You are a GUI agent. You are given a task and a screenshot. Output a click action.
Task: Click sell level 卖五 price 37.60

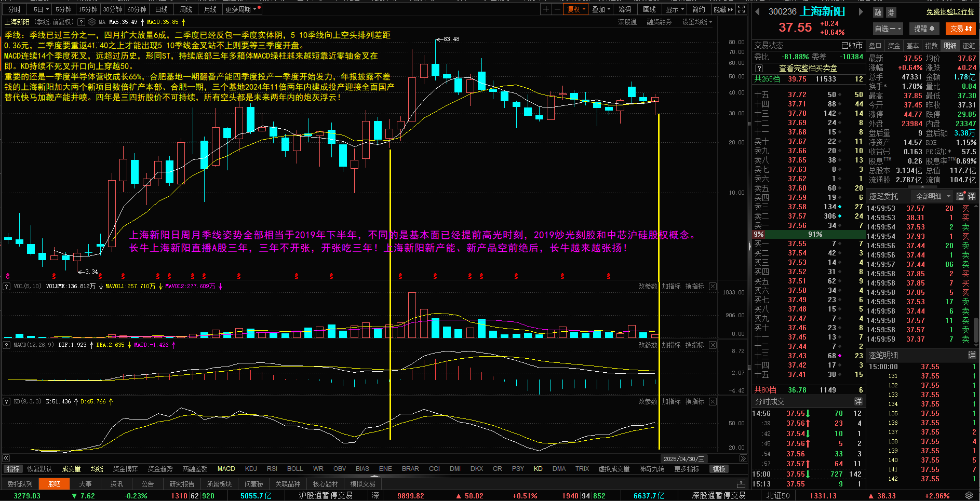click(797, 188)
